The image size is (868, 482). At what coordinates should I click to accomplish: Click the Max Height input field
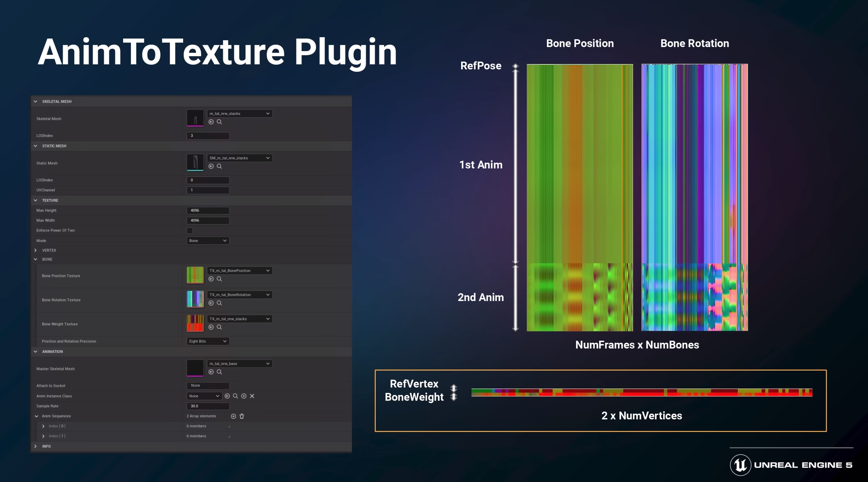point(208,211)
